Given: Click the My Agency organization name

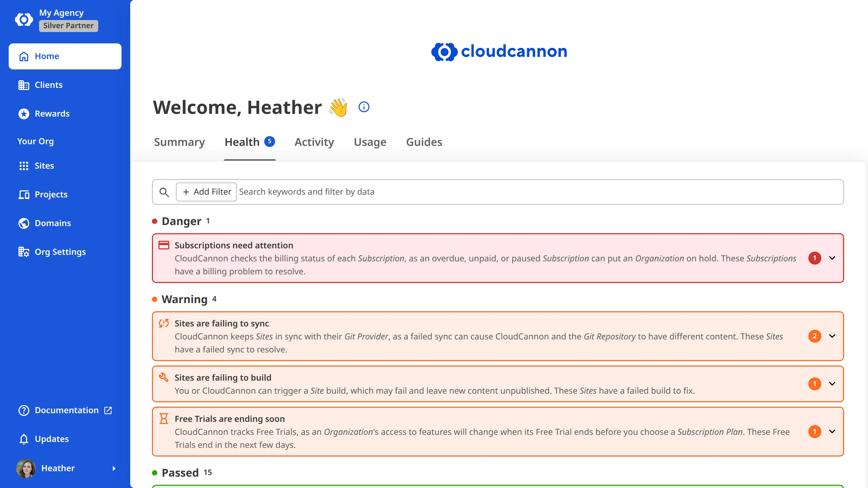Looking at the screenshot, I should coord(61,13).
